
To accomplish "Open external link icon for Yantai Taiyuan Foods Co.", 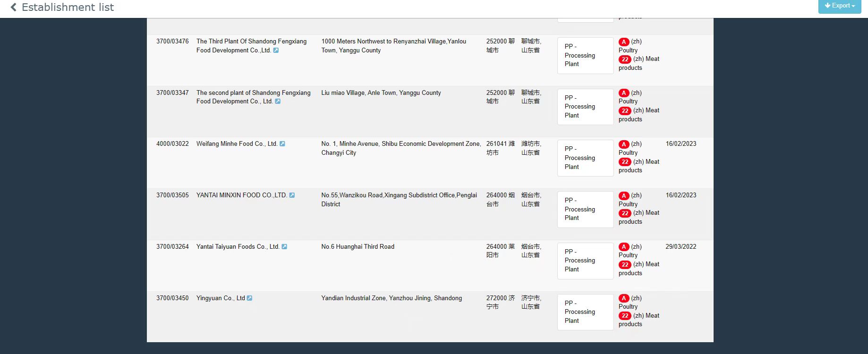I will click(284, 247).
